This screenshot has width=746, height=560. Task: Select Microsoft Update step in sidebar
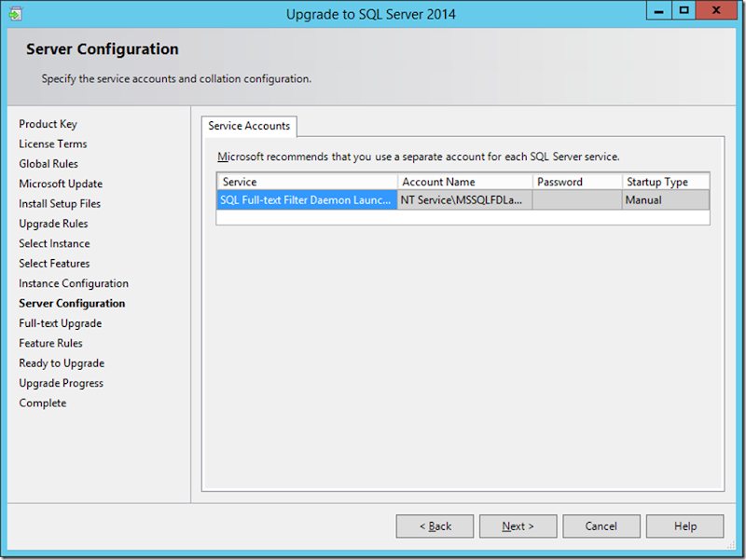tap(61, 184)
